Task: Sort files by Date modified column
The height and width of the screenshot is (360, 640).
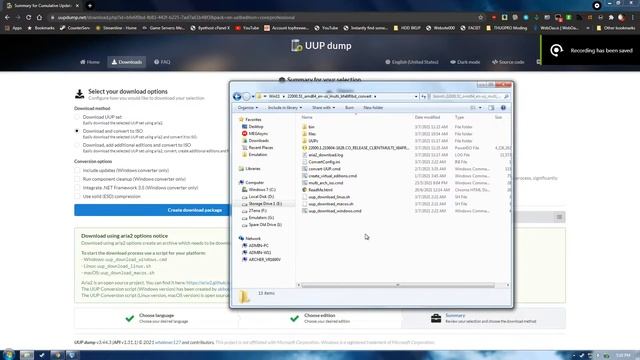Action: tap(427, 118)
